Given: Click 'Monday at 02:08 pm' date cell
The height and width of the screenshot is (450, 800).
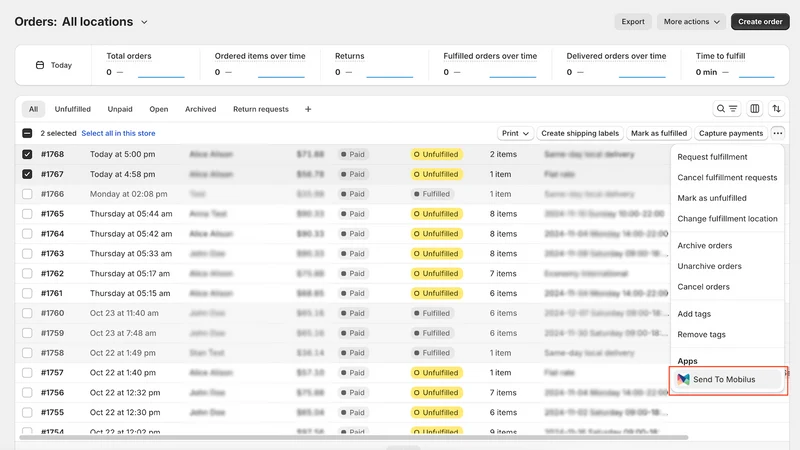Looking at the screenshot, I should [x=129, y=194].
